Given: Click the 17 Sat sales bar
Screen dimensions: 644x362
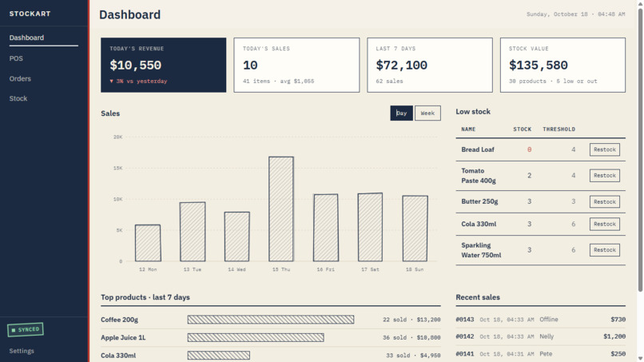Looking at the screenshot, I should click(x=370, y=227).
